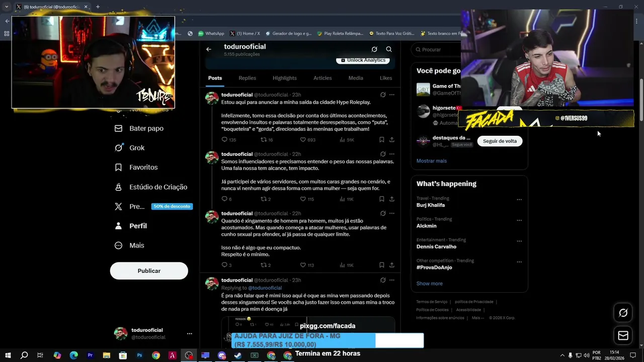Viewport: 644px width, 362px height.
Task: Open the '(1) Home / X' bookmark
Action: pos(245,34)
